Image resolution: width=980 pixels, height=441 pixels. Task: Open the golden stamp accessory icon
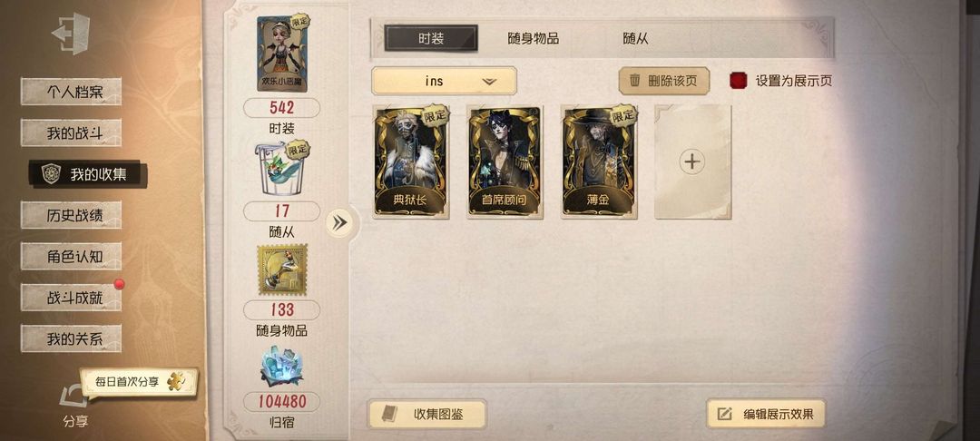point(282,269)
